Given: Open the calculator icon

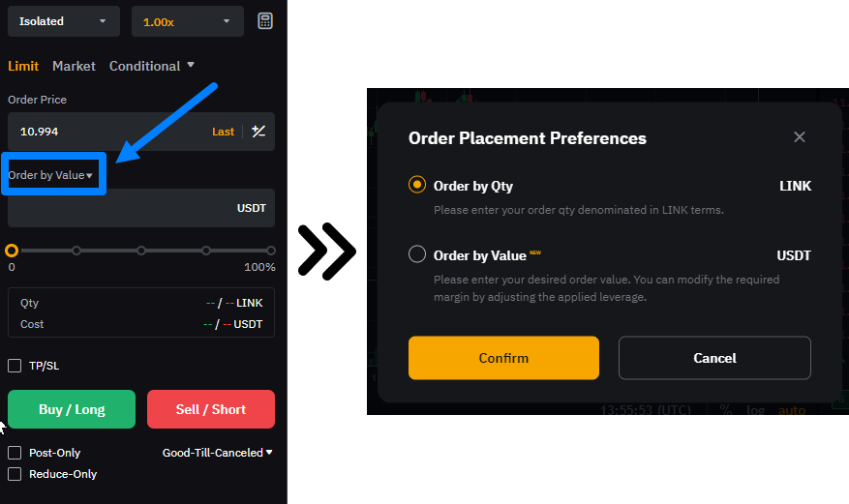Looking at the screenshot, I should [x=265, y=21].
